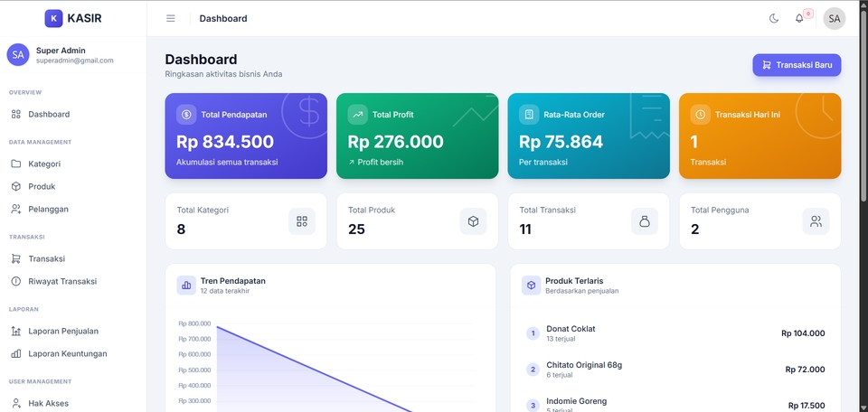The image size is (868, 412).
Task: Open the Riwayat Transaksi history page
Action: tap(73, 281)
